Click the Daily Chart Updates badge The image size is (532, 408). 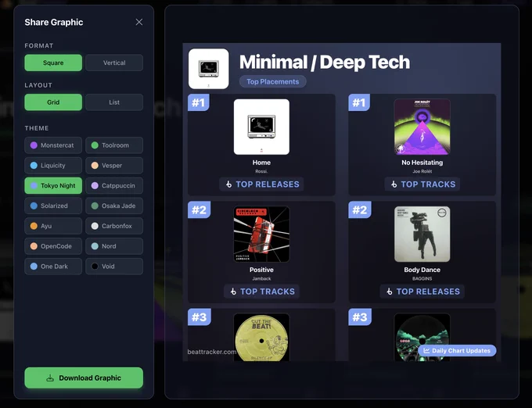coord(457,351)
